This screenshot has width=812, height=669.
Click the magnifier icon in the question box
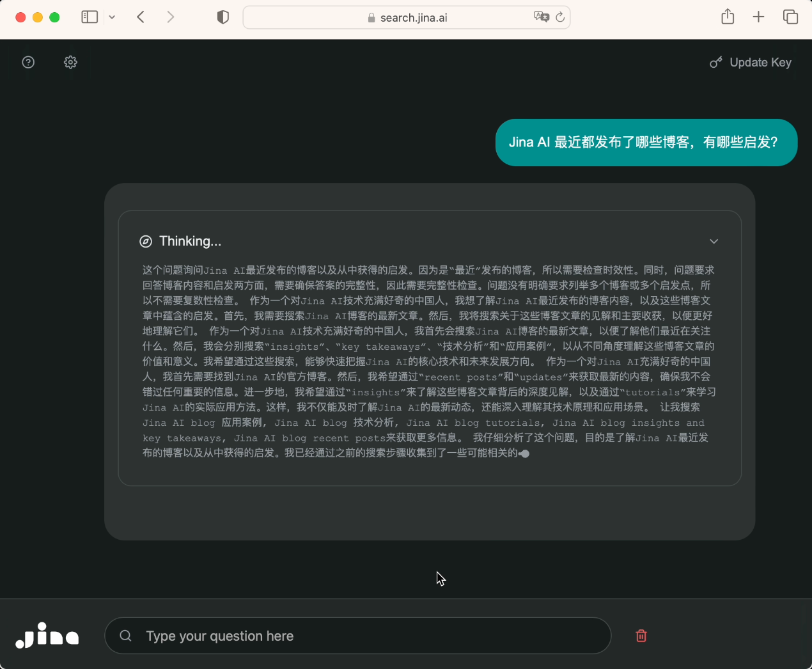(125, 635)
